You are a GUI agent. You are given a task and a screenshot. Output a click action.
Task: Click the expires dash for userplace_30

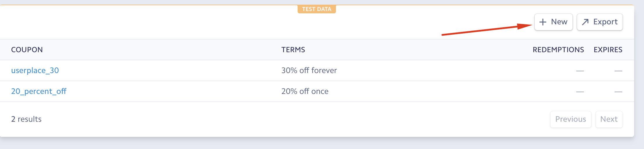[618, 71]
